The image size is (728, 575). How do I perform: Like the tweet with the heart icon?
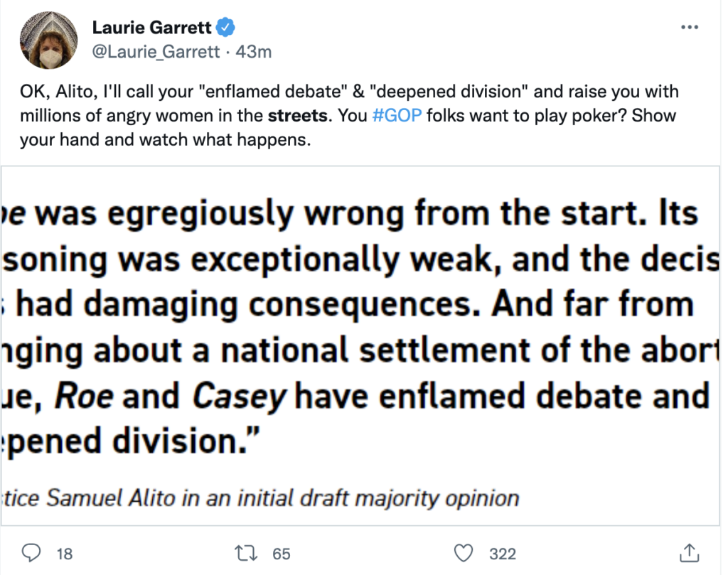tap(463, 552)
